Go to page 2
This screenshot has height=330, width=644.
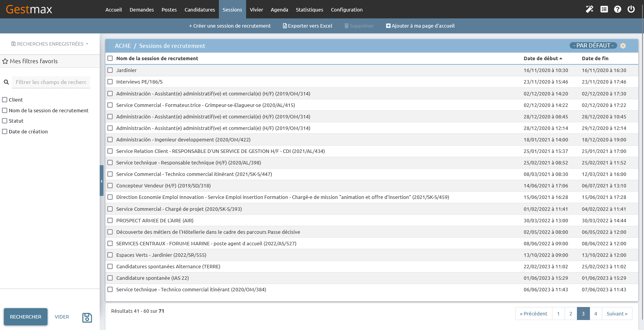pyautogui.click(x=571, y=314)
